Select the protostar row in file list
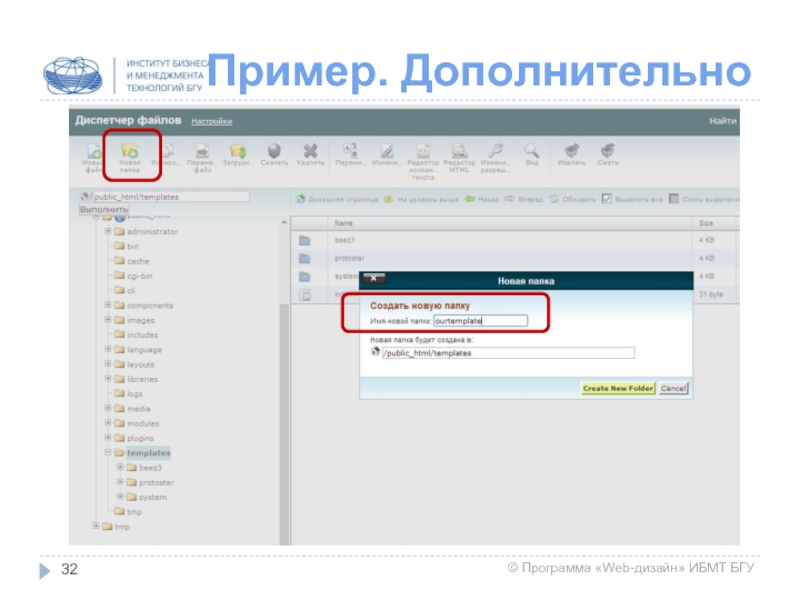800x600 pixels. (x=514, y=258)
